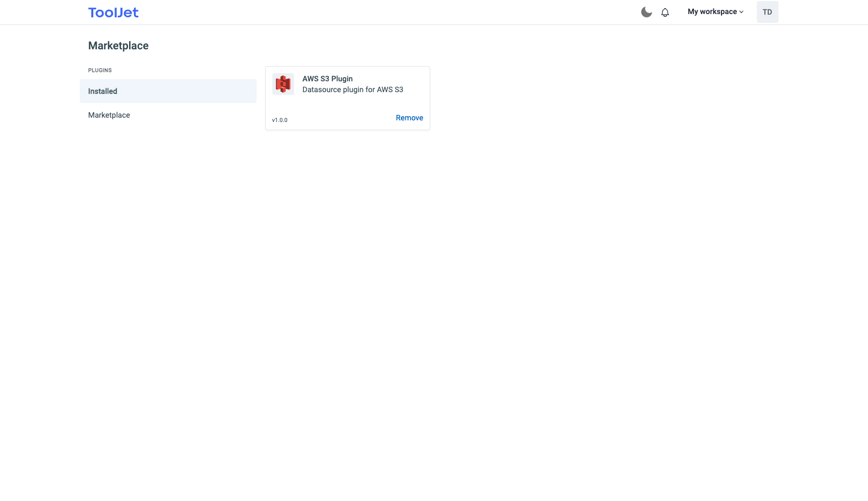This screenshot has width=868, height=501.
Task: Click the Datasource plugin for AWS S3 description
Action: click(x=353, y=90)
